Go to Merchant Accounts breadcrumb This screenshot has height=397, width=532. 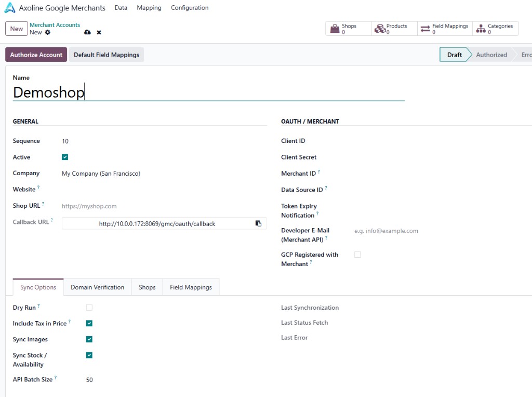tap(55, 25)
